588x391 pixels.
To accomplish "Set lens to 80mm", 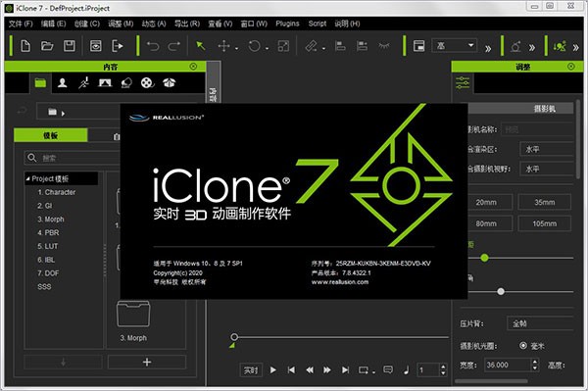I will tap(486, 223).
